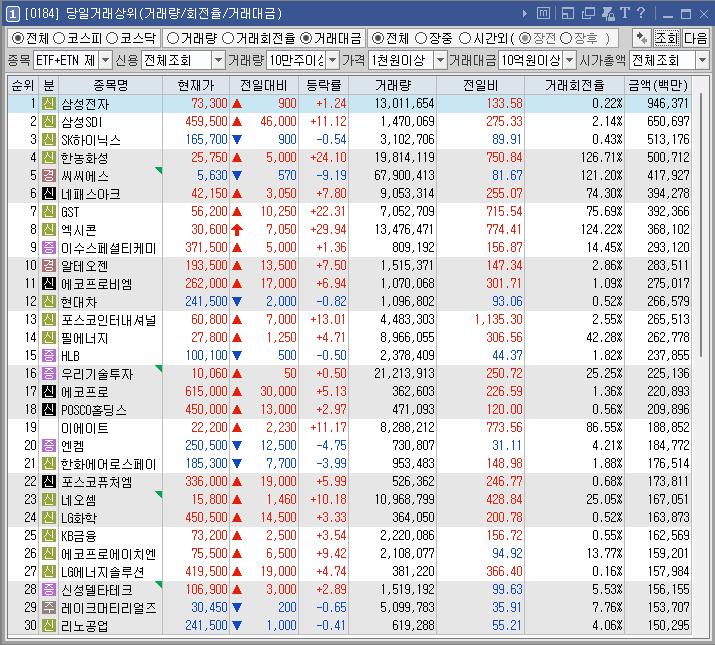Sort by the 현재가 column header
Screen dimensions: 715x645
tap(196, 85)
